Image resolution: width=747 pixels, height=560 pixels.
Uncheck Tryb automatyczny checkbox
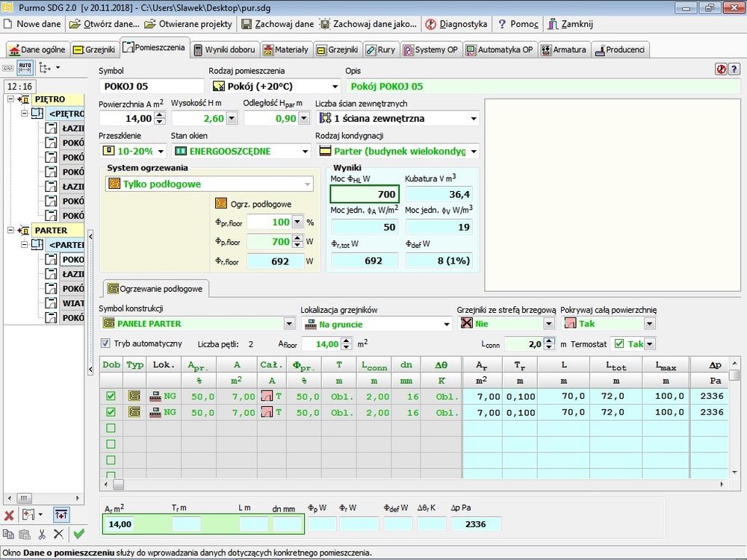coord(105,343)
